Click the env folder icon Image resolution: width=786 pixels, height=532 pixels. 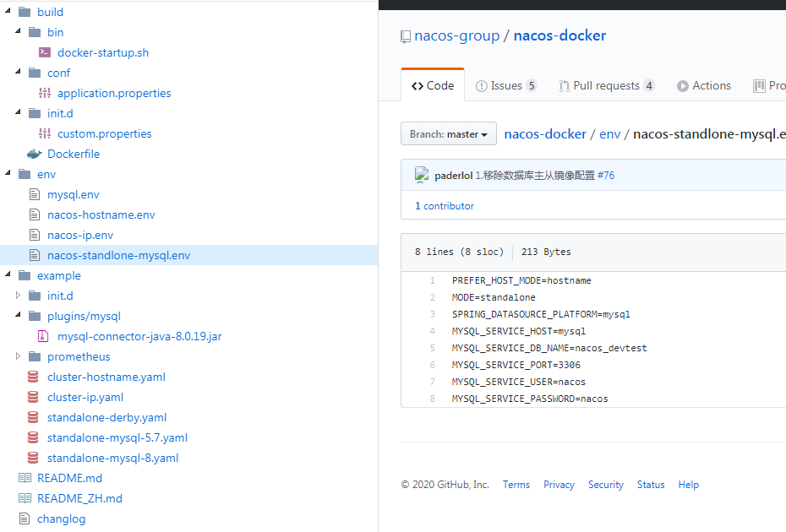point(24,174)
